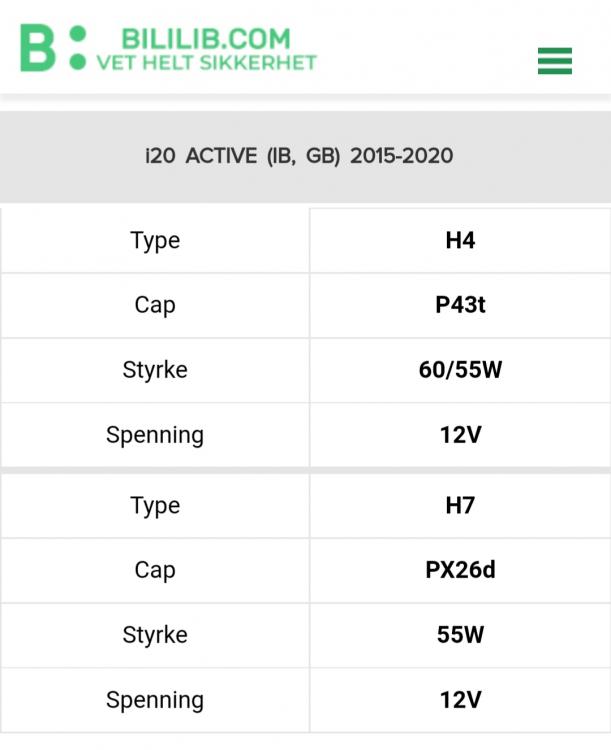Select the second 12V Spenning value

tap(460, 700)
